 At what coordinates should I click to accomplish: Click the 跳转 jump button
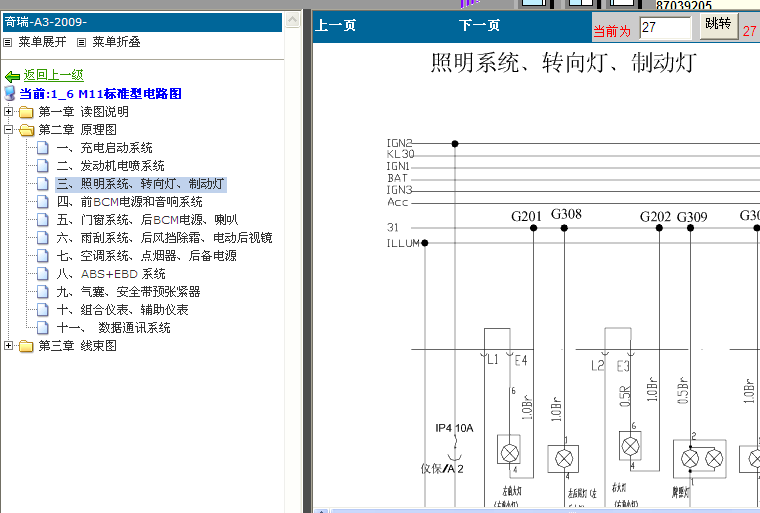pos(719,25)
